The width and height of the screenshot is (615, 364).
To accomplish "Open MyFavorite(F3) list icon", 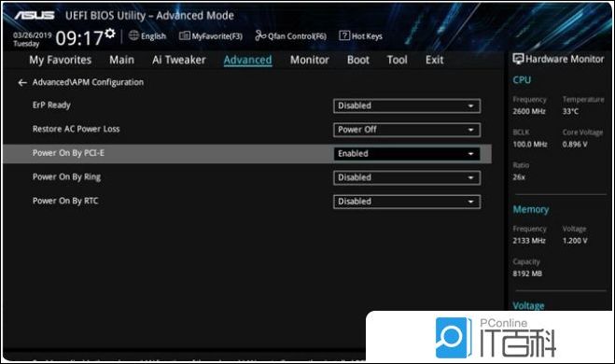I will tap(185, 35).
